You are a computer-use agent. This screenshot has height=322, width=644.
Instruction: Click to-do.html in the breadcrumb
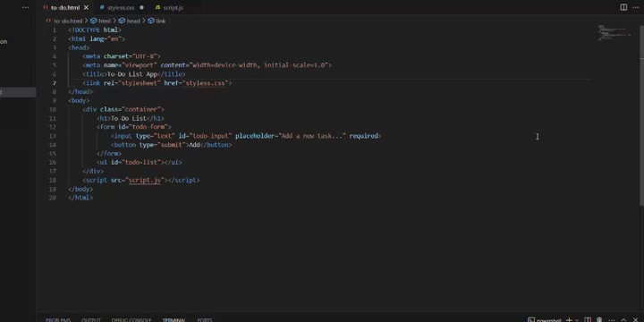pyautogui.click(x=68, y=21)
